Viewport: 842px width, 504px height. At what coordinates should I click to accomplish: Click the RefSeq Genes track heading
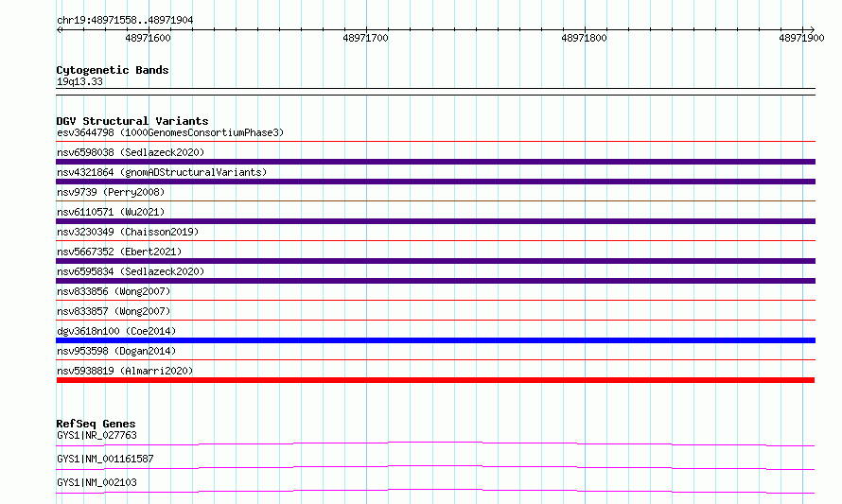pyautogui.click(x=96, y=424)
